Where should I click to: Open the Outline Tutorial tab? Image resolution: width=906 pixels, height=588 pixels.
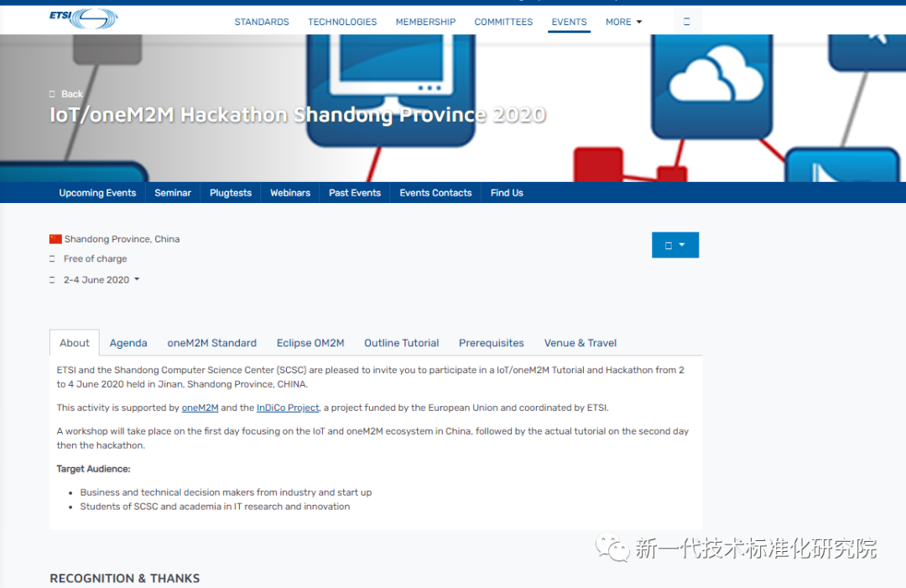pyautogui.click(x=402, y=342)
